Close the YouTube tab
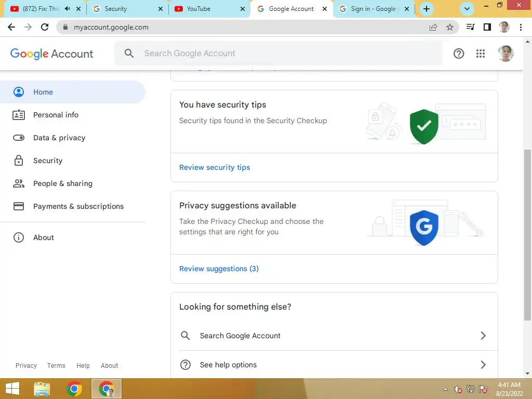532x399 pixels. click(243, 9)
